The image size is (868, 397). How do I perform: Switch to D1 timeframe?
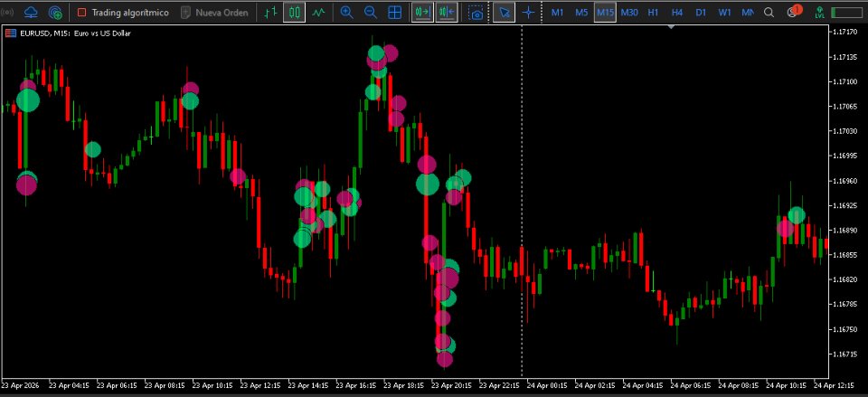click(x=701, y=12)
